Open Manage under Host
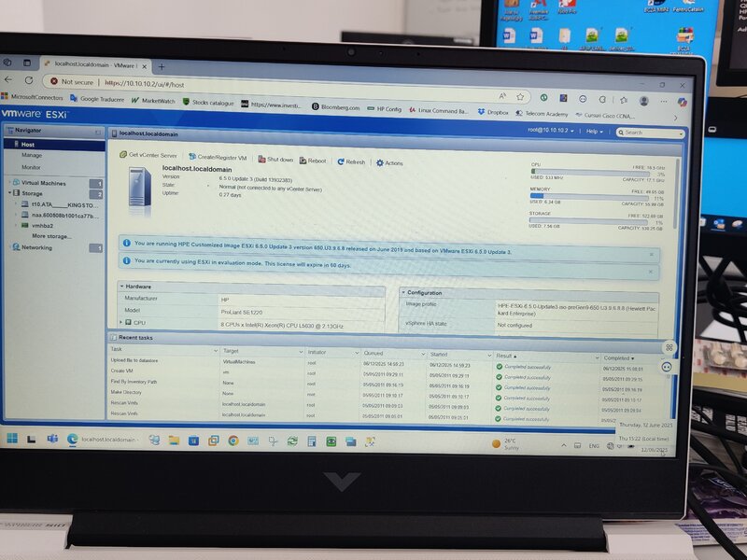This screenshot has height=560, width=747. [x=32, y=155]
